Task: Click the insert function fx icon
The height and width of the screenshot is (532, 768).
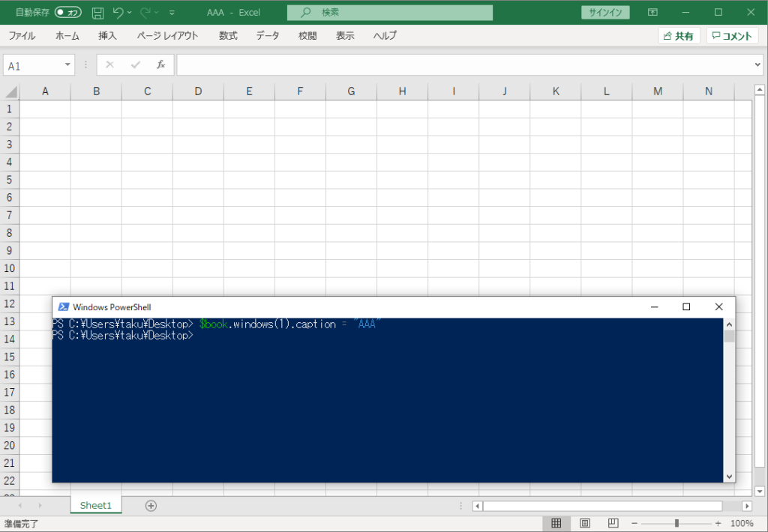Action: coord(160,65)
